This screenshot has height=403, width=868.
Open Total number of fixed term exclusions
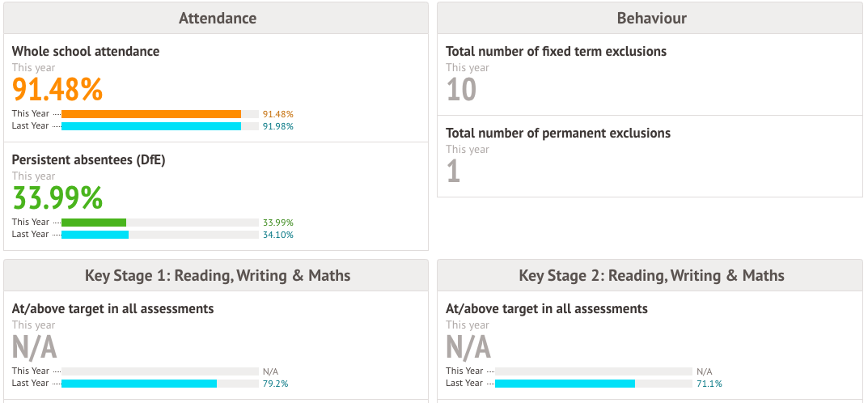pyautogui.click(x=556, y=51)
